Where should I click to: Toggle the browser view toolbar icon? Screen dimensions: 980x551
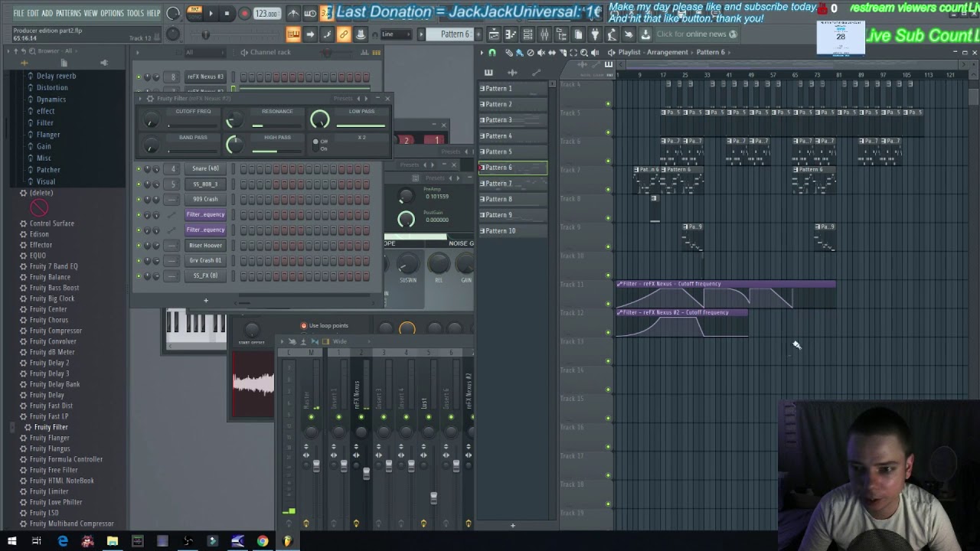pos(561,34)
